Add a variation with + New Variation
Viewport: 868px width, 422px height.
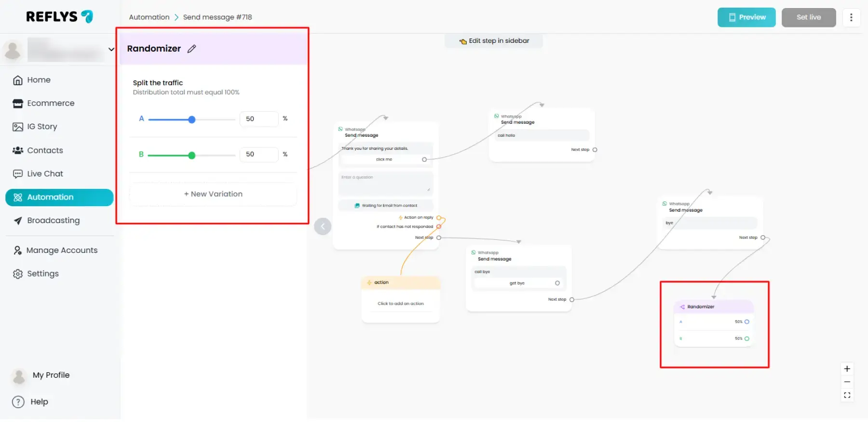coord(213,194)
